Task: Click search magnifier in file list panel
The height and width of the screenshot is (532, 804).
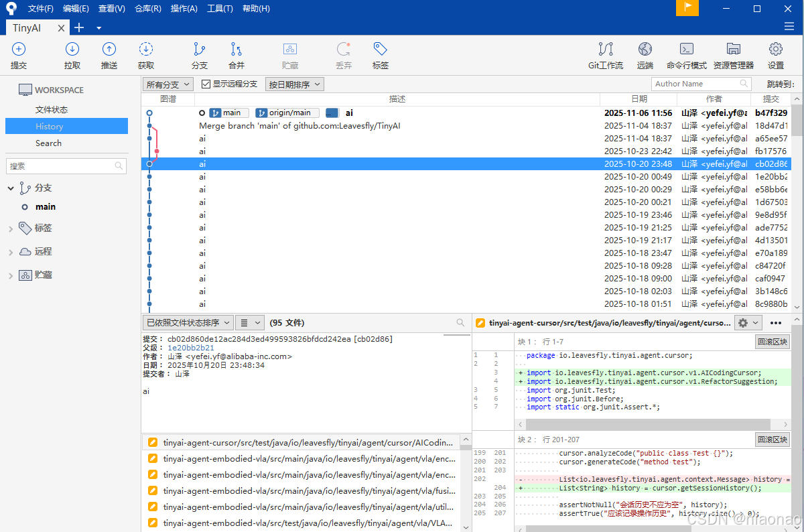Action: (460, 322)
